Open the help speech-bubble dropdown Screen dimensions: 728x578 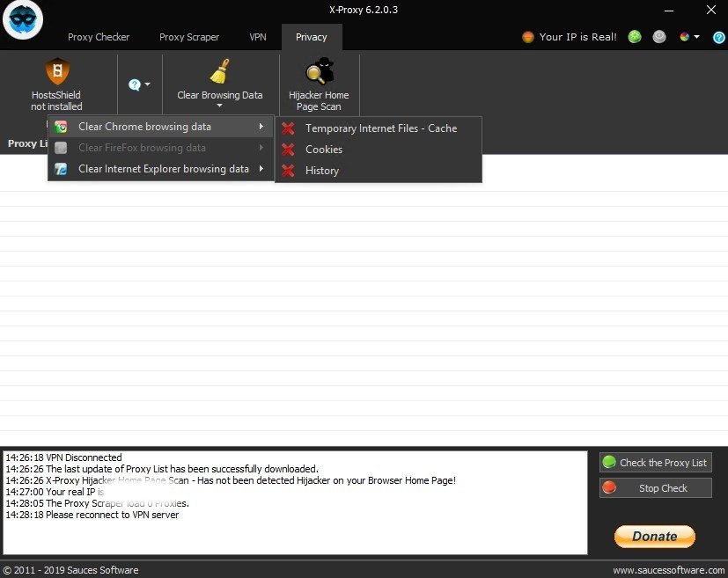pos(139,84)
